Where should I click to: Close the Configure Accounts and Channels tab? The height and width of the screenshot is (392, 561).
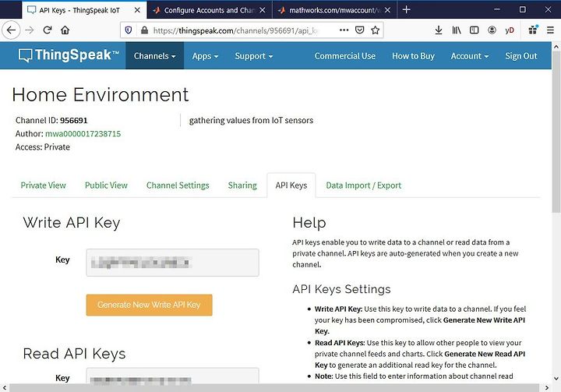point(263,10)
